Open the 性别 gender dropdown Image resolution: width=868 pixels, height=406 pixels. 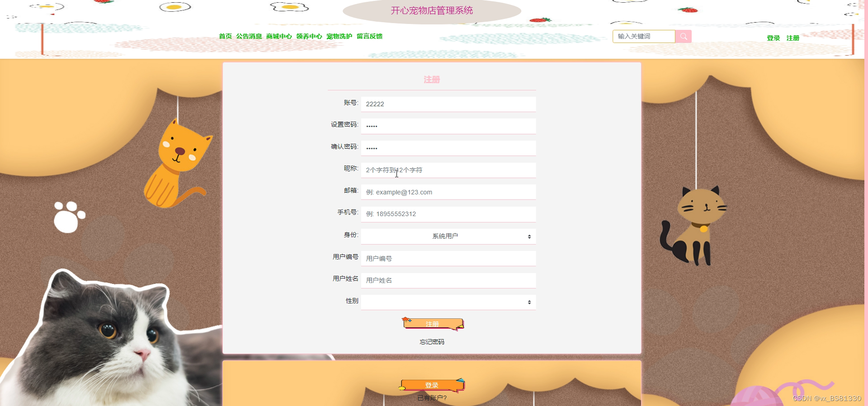[448, 302]
